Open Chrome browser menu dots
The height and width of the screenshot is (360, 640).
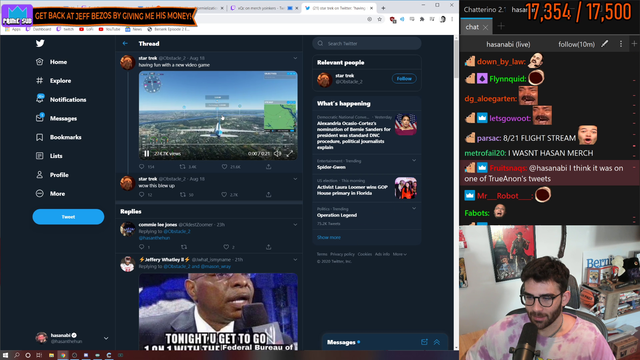click(x=452, y=19)
